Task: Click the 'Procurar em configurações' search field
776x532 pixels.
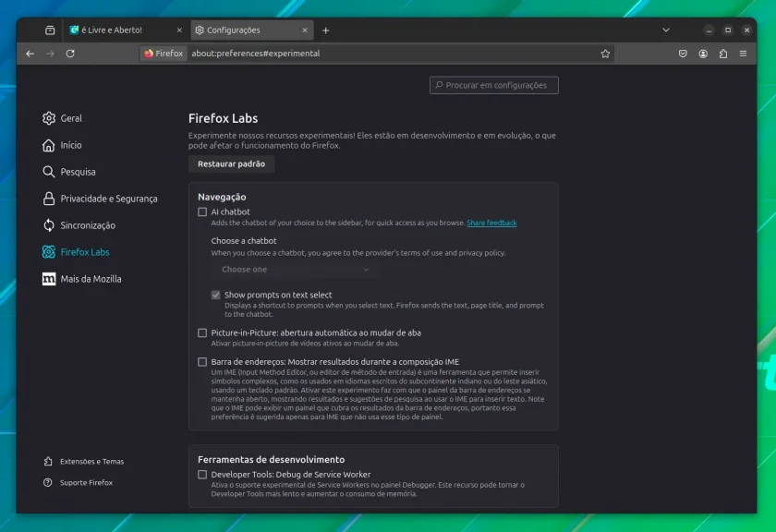Action: pos(494,85)
